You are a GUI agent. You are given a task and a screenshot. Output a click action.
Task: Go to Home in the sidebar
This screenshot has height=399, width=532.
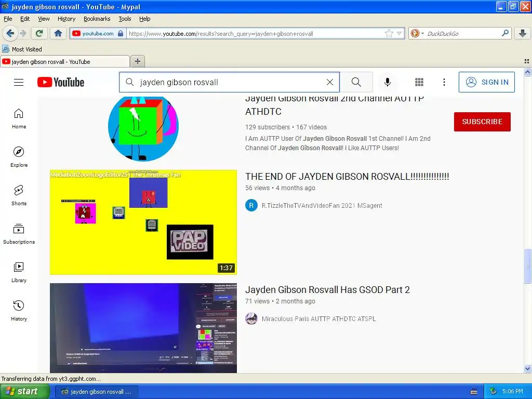tap(19, 119)
